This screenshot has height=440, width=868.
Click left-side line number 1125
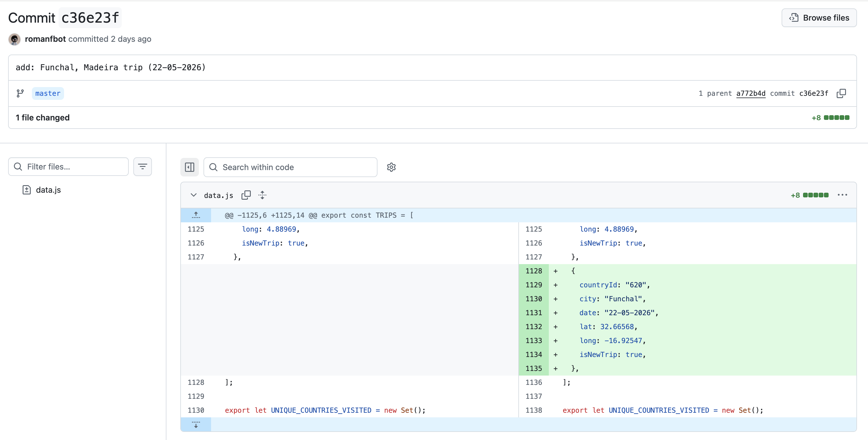196,229
